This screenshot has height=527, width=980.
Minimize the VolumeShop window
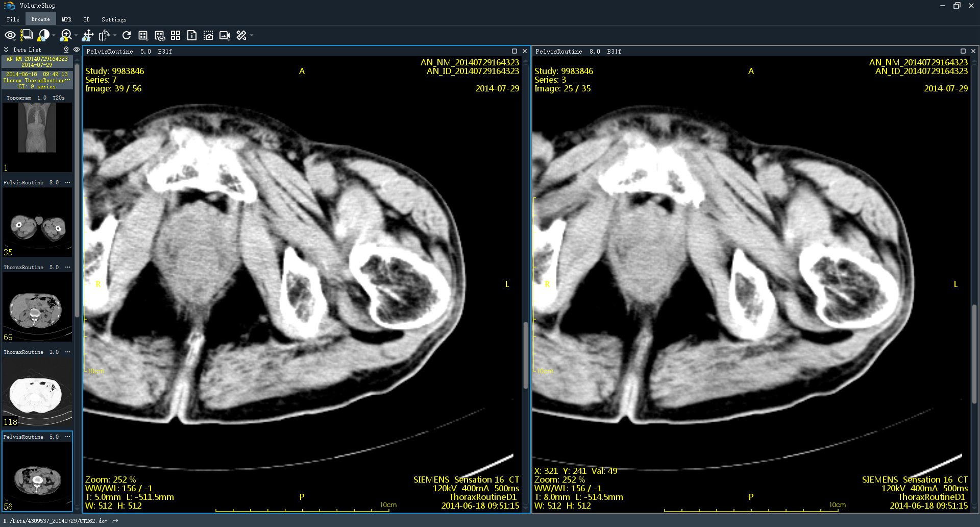[943, 6]
